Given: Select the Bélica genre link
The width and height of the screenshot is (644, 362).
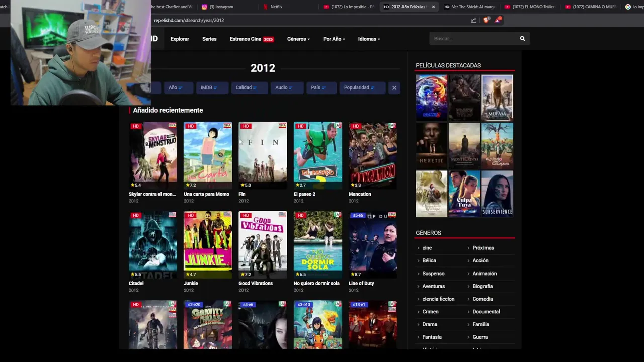Looking at the screenshot, I should 429,261.
